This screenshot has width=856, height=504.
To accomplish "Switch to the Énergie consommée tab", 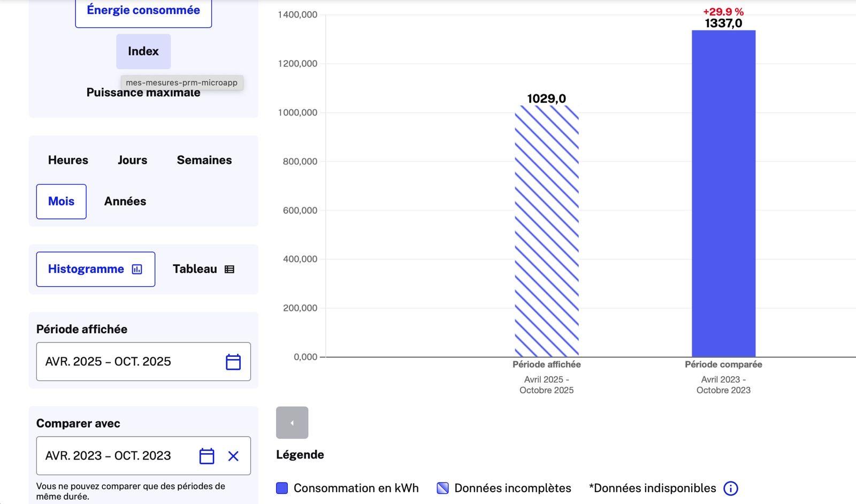I will [143, 11].
